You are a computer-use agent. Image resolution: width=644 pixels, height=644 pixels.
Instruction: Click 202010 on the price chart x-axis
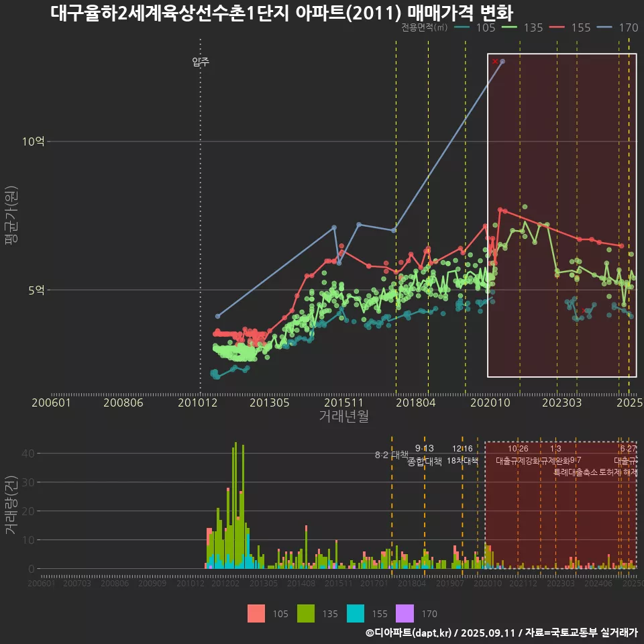click(490, 402)
